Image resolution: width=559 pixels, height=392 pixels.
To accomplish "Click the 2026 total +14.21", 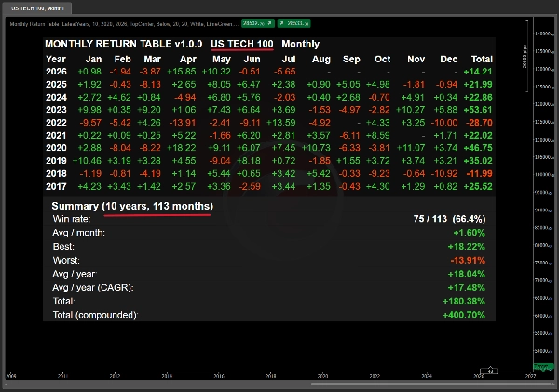I will tap(478, 72).
